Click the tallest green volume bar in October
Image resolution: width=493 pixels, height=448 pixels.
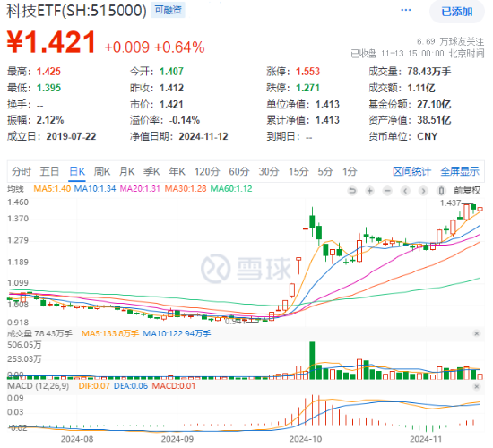[312, 360]
